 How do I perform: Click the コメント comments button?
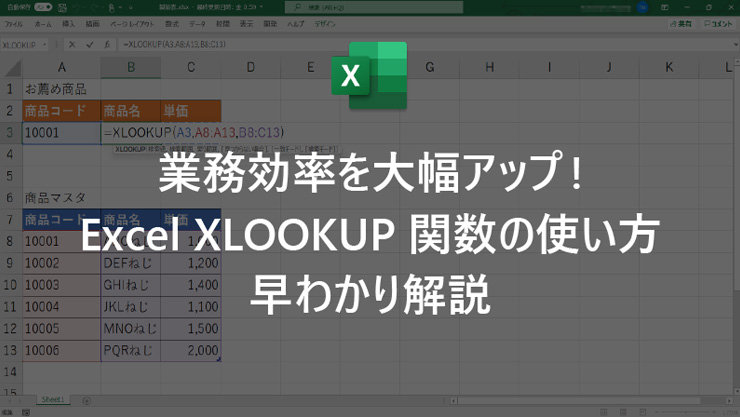718,24
